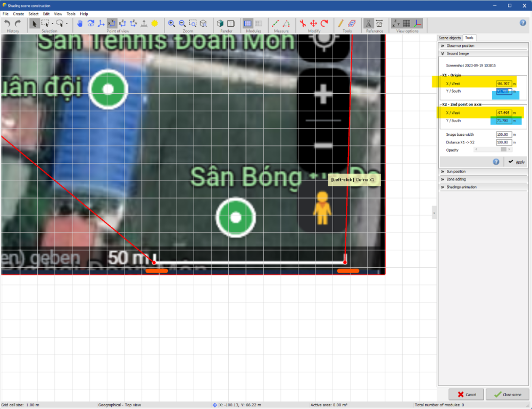Open the Create menu
This screenshot has width=532, height=409.
(19, 13)
